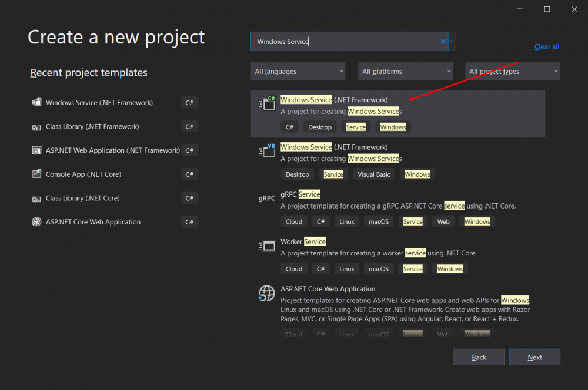Select recent Class Library (.NET Framework) template
This screenshot has height=390, width=588.
click(x=92, y=127)
